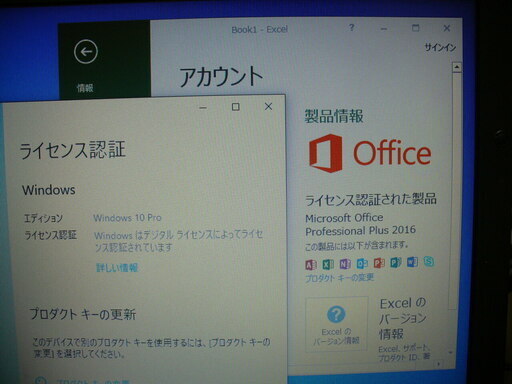Minimize the ライセンス認証 settings window

pos(203,108)
